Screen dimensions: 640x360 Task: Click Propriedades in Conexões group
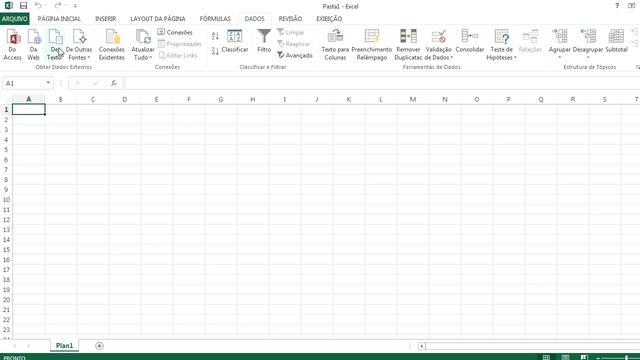tap(180, 44)
